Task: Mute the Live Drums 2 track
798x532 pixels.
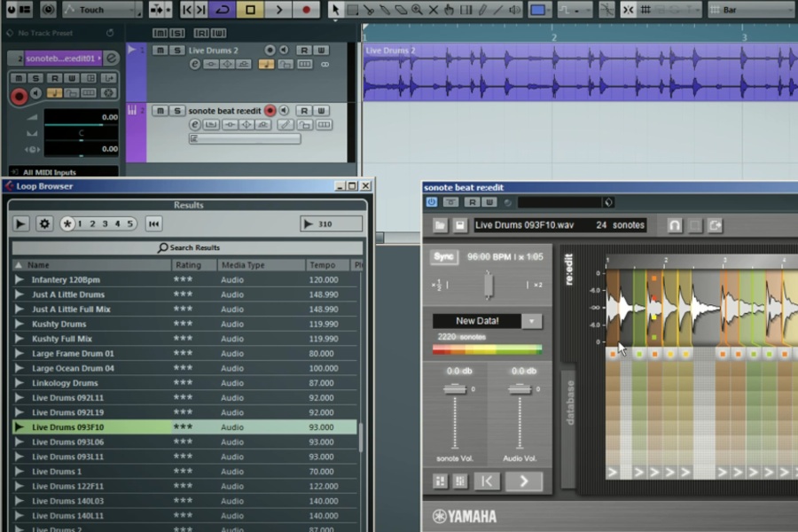Action: (x=160, y=50)
